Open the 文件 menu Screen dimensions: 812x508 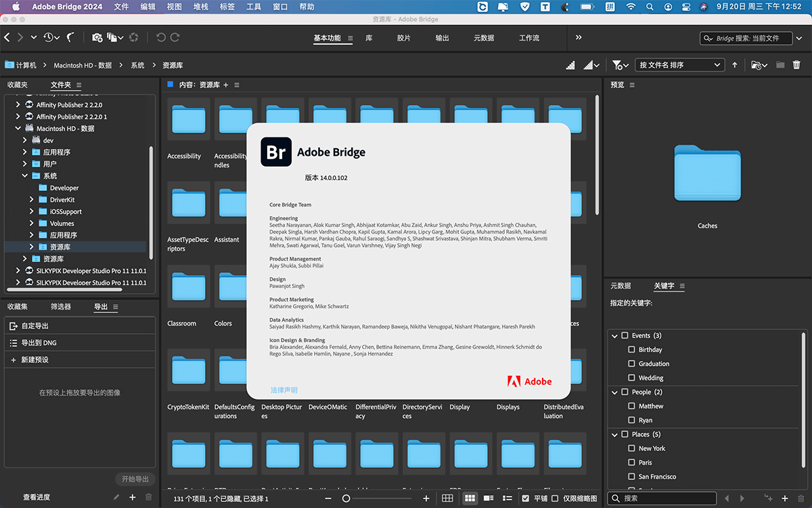(121, 7)
